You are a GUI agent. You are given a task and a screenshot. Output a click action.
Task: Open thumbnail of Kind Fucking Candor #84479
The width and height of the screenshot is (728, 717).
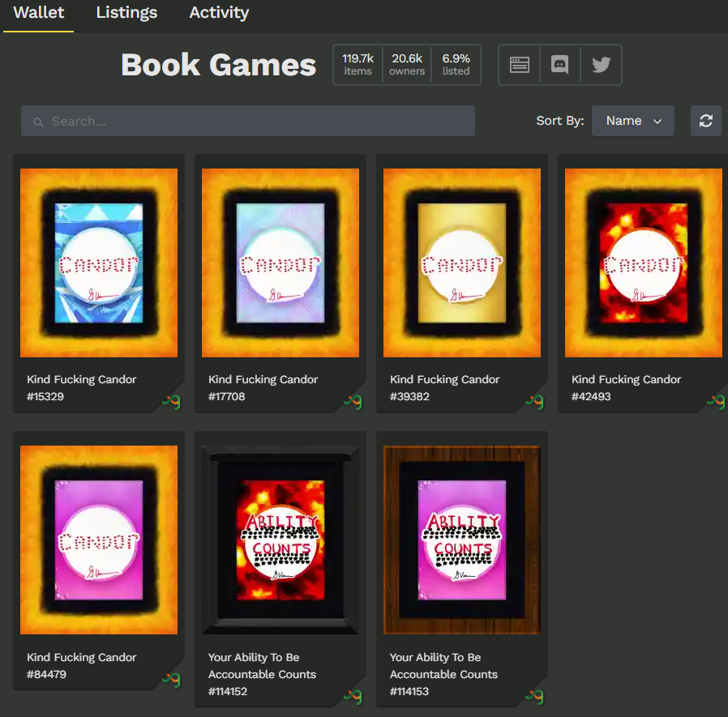coord(99,540)
